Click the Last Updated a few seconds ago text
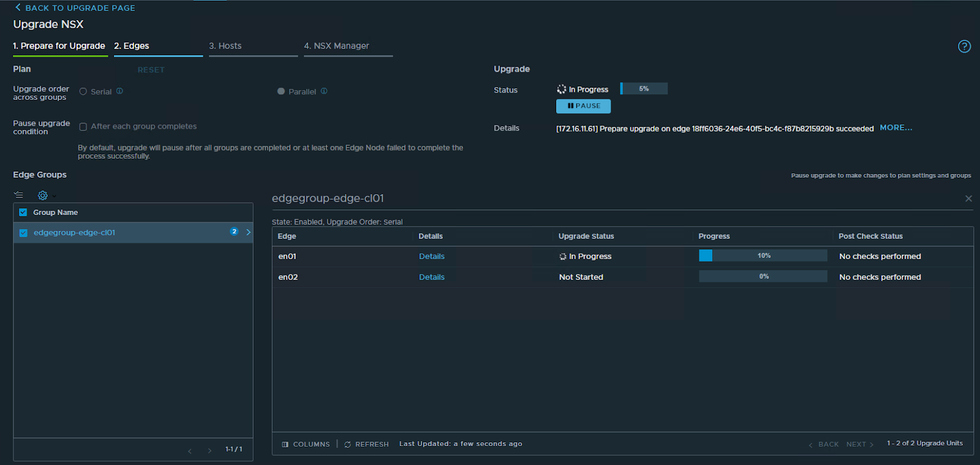The height and width of the screenshot is (465, 980). click(x=461, y=444)
